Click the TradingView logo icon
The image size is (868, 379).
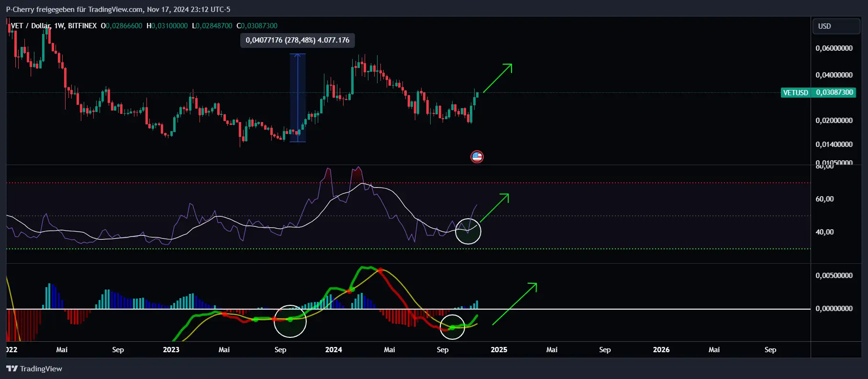12,368
